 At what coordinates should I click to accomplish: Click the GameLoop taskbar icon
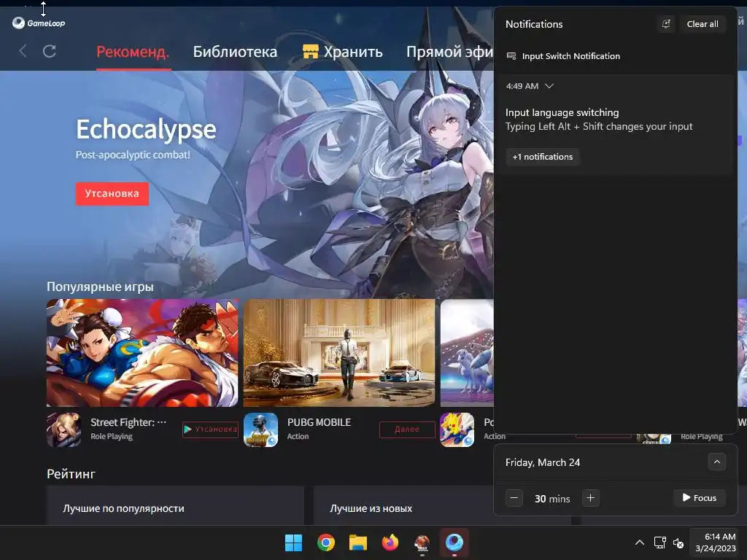454,542
